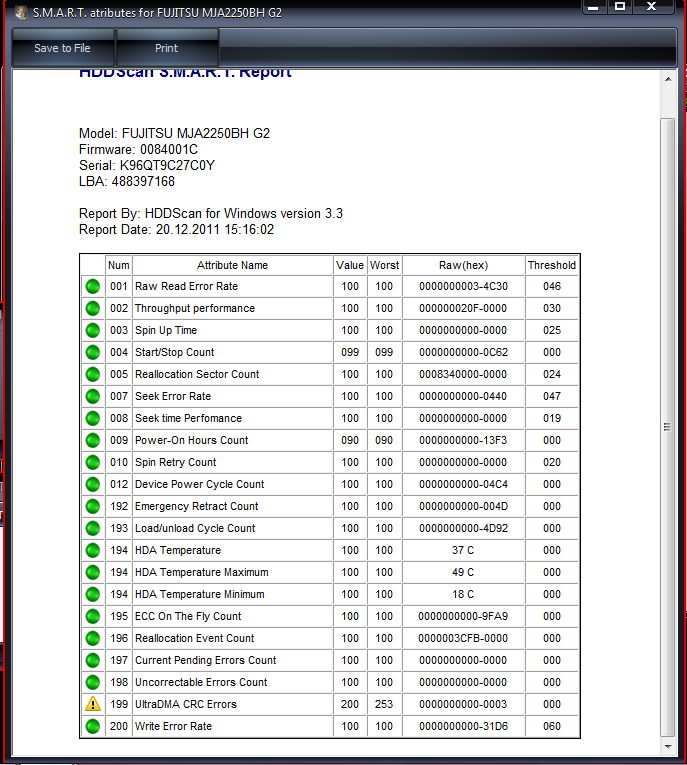
Task: Click the 'Report By: HDDScan for Windows' line
Action: [x=211, y=213]
